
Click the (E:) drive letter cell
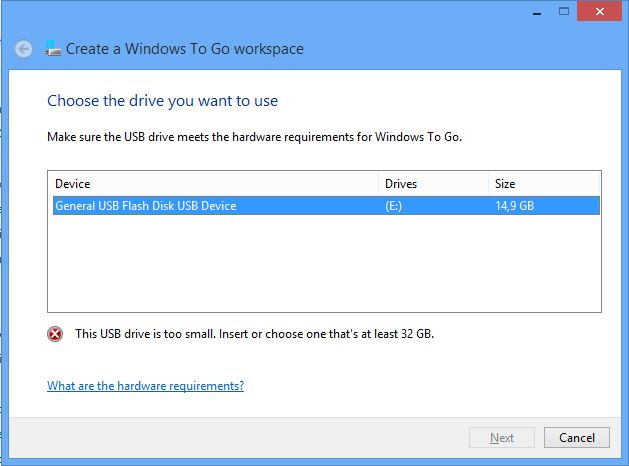[394, 206]
